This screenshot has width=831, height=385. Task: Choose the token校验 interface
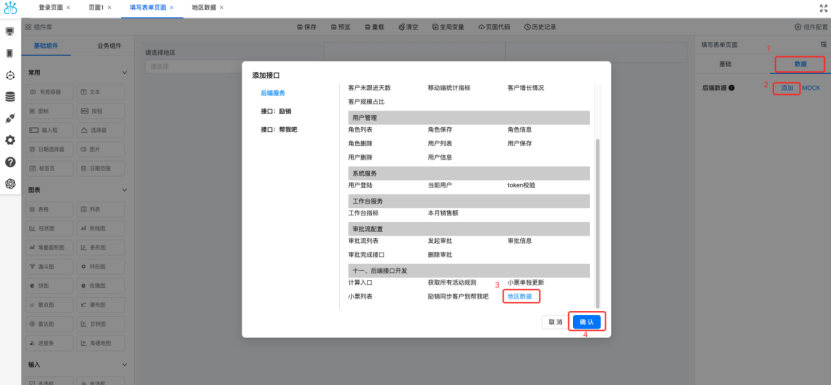pyautogui.click(x=521, y=185)
